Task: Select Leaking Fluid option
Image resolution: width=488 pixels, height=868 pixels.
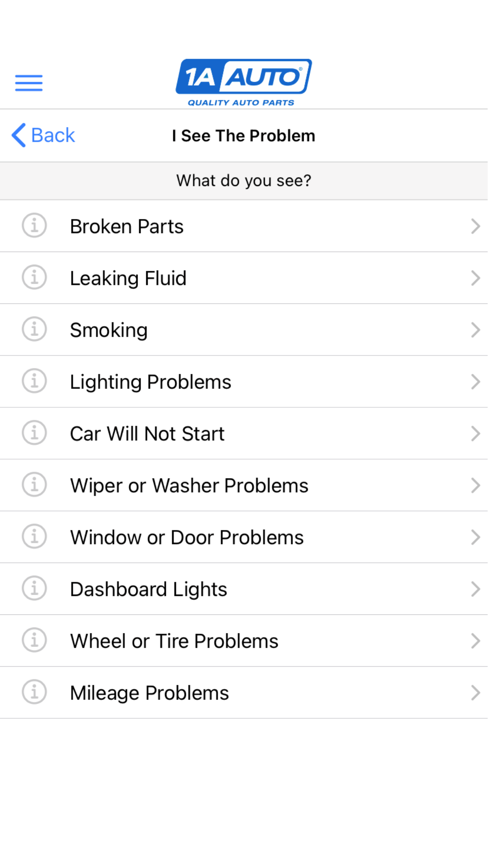Action: click(128, 278)
